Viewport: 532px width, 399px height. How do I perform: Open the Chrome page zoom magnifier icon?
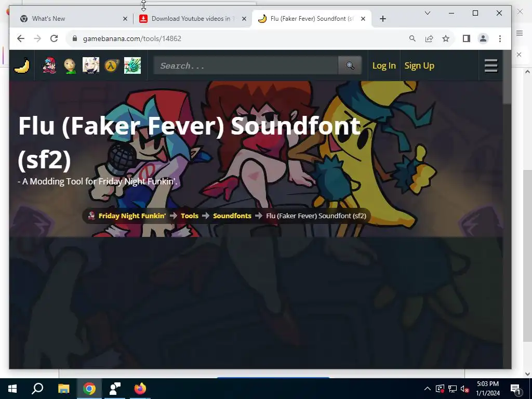(412, 38)
